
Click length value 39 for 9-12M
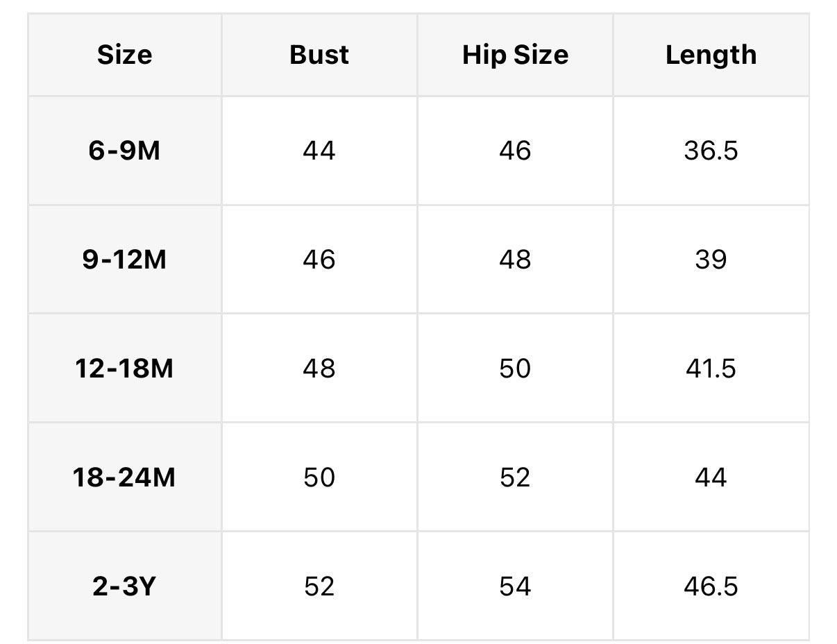pyautogui.click(x=711, y=260)
